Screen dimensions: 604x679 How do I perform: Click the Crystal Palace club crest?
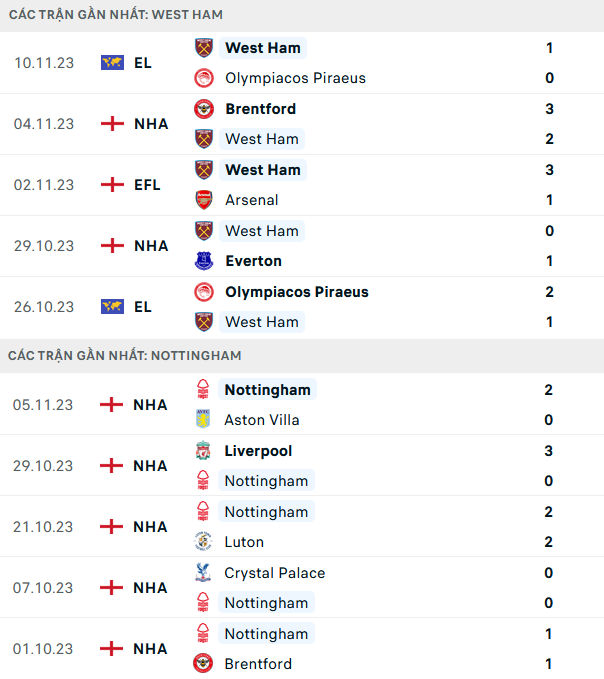(x=204, y=573)
